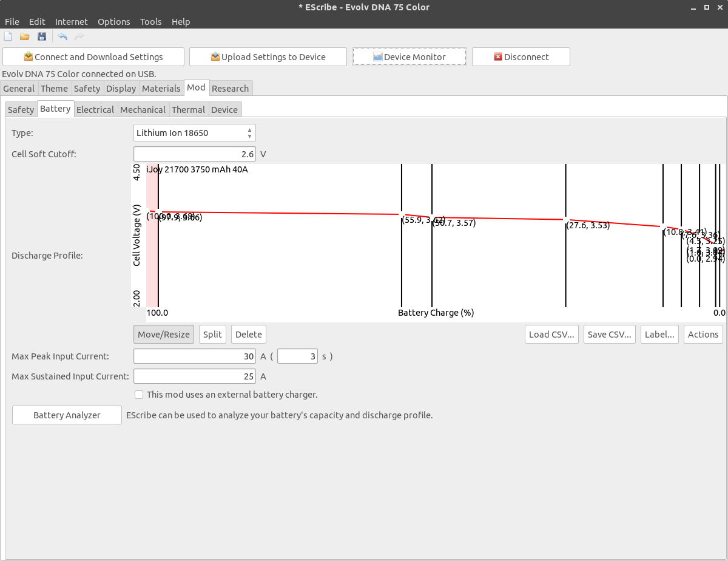Viewport: 728px width, 561px height.
Task: Select the 27.6% point on discharge curve
Action: coord(566,220)
